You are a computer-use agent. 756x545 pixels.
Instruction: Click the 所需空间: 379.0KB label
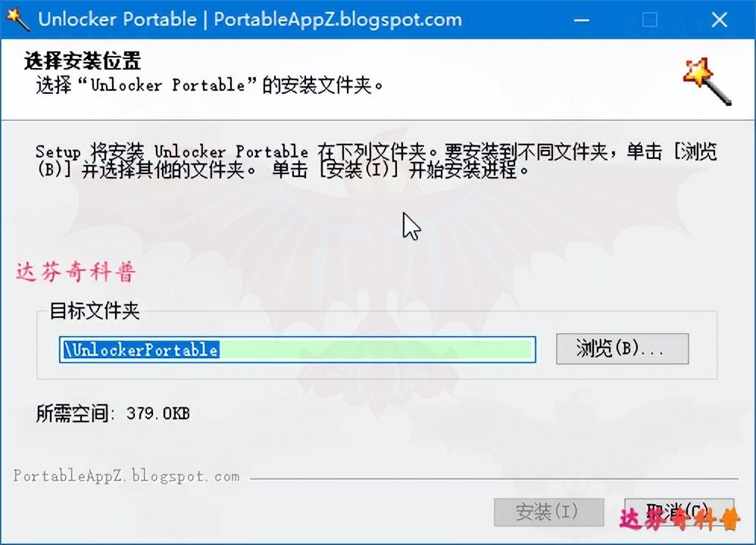(x=113, y=413)
